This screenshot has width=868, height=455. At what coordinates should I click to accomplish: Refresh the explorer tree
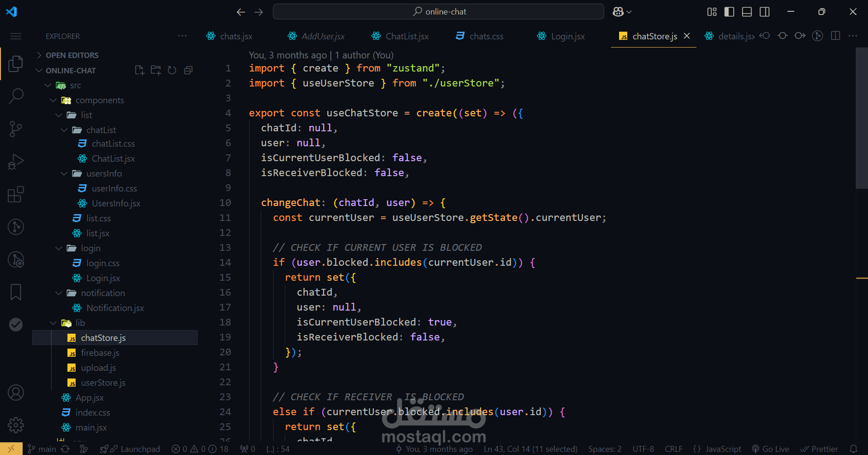point(172,70)
